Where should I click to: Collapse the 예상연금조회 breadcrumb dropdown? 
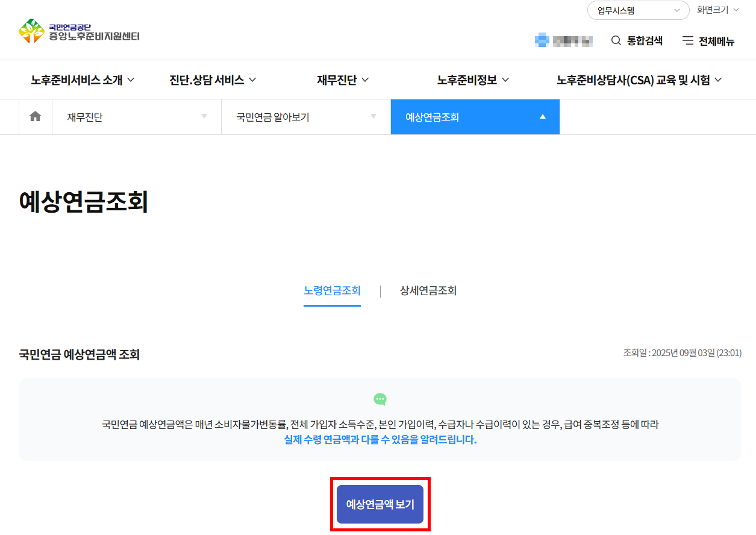pos(475,116)
